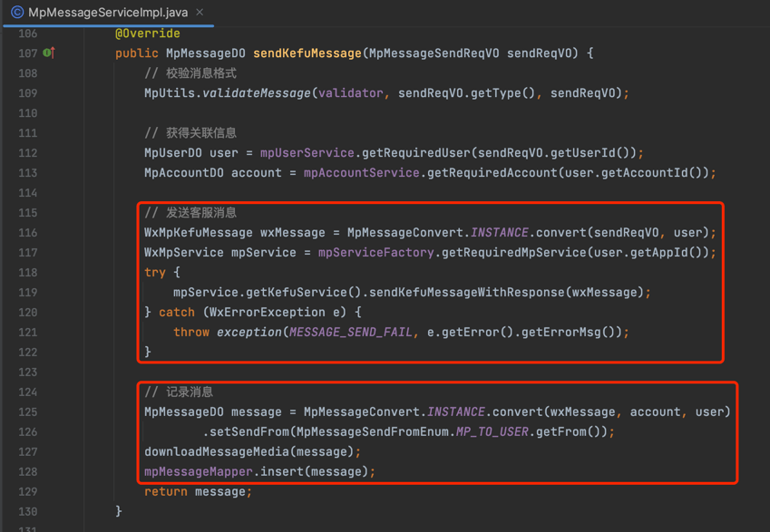Click the @Override annotation on line 106
The width and height of the screenshot is (770, 532).
(x=147, y=34)
